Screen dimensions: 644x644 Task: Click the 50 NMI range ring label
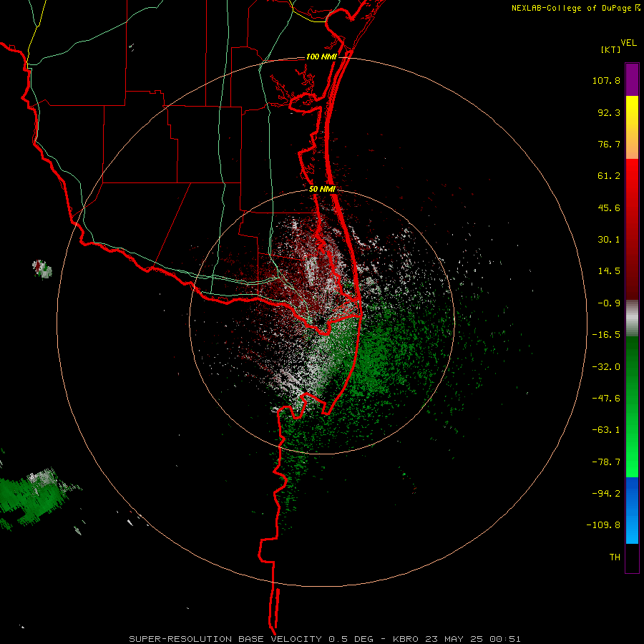click(x=322, y=190)
